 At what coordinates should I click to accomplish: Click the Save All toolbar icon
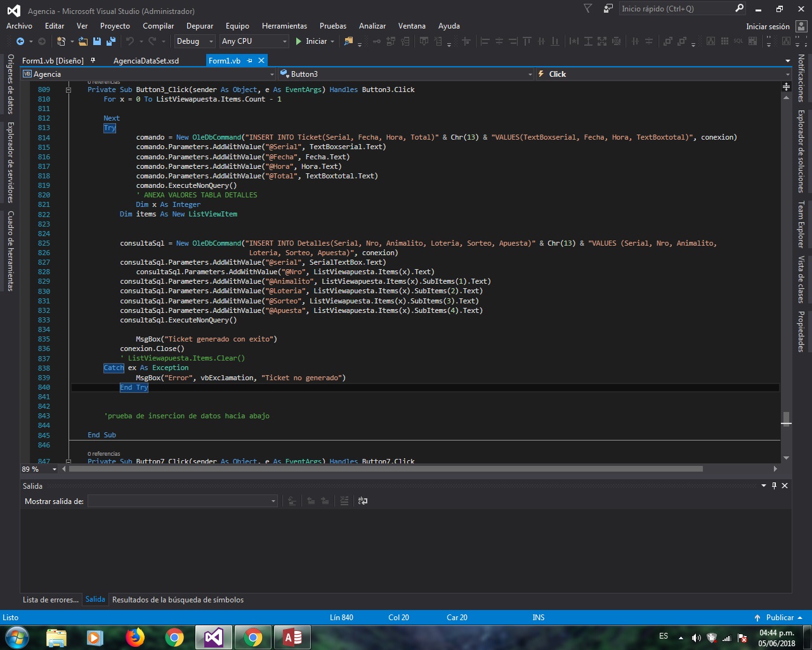111,41
